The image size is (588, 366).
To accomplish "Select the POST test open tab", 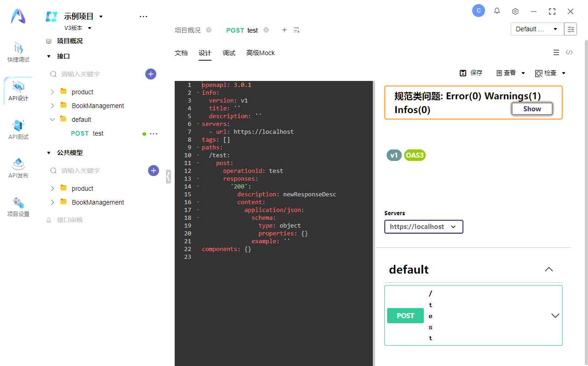I will [242, 30].
